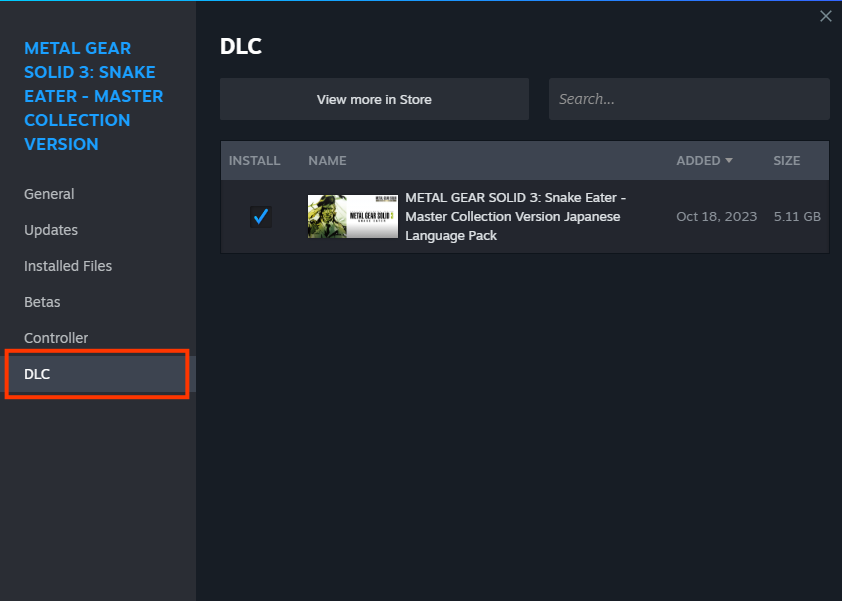Click the Japanese Language Pack thumbnail image
This screenshot has height=601, width=842.
pos(353,216)
